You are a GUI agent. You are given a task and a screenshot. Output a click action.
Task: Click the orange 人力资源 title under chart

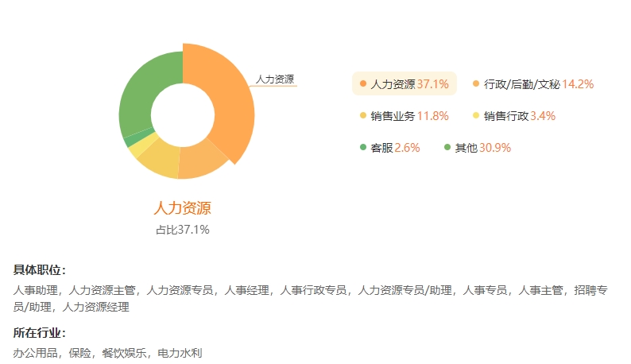click(x=183, y=208)
